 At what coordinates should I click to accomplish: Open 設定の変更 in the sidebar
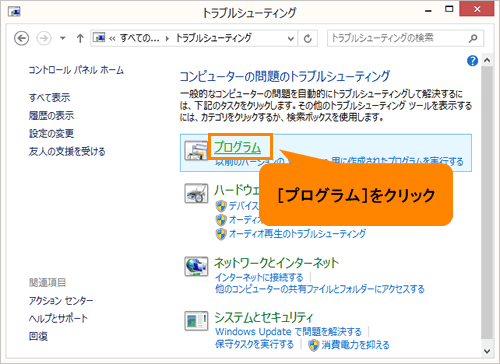[51, 134]
